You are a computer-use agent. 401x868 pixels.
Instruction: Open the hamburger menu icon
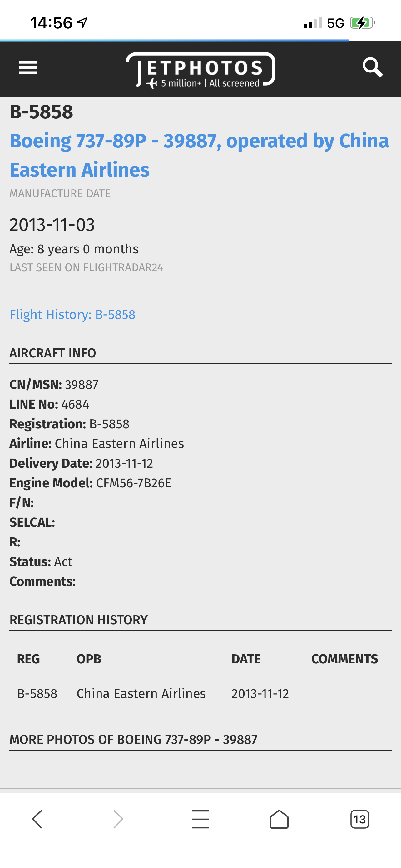[28, 68]
